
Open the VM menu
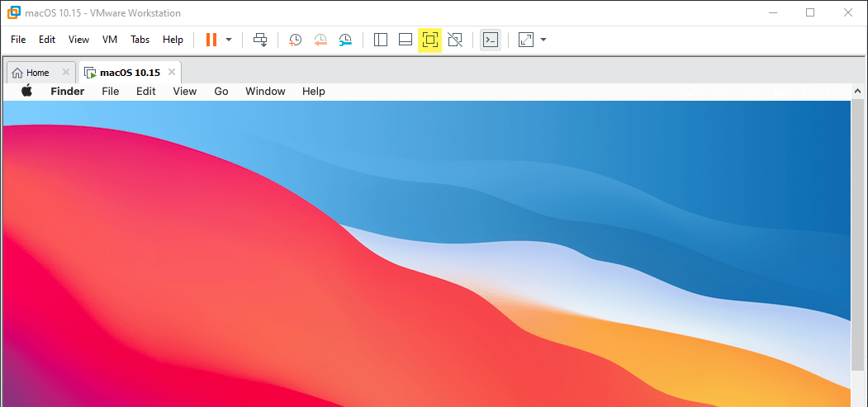[110, 40]
